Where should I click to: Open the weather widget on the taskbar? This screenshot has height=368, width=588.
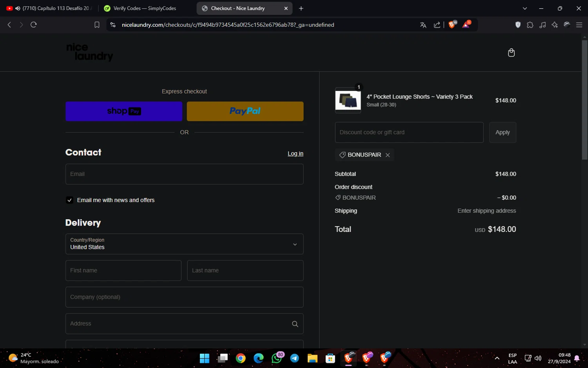[34, 358]
